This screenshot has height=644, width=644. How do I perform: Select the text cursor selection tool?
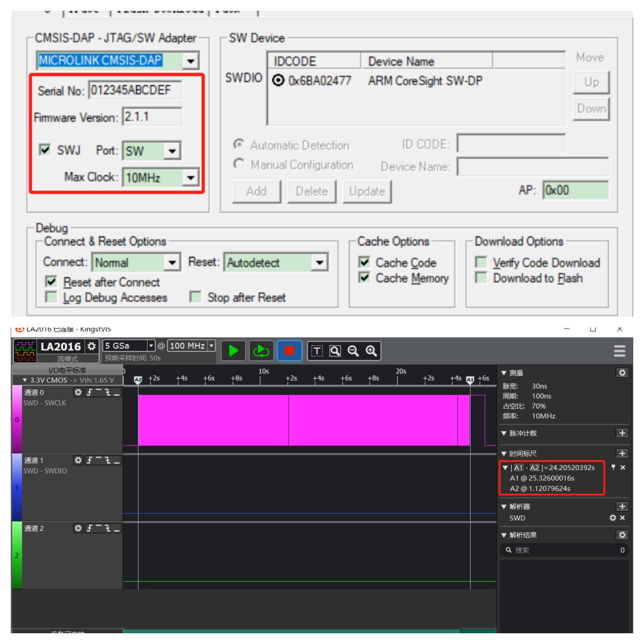point(317,351)
